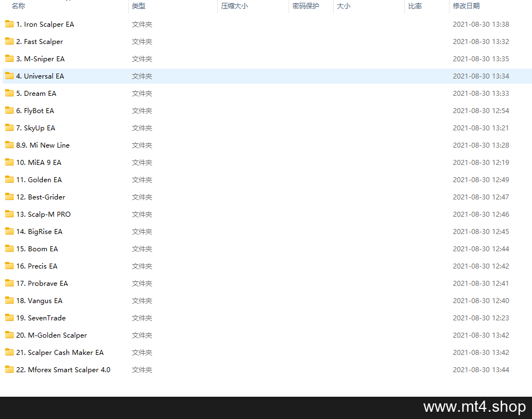
Task: Select the '14. BigRise EA' name
Action: pos(40,232)
